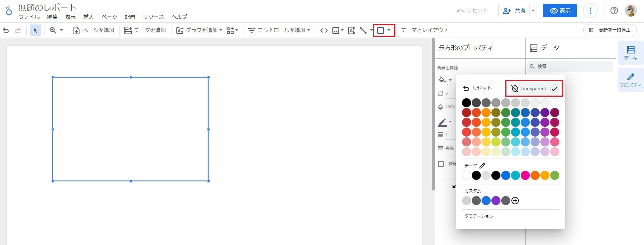644x245 pixels.
Task: Pick the light green theme color swatch
Action: 555,175
